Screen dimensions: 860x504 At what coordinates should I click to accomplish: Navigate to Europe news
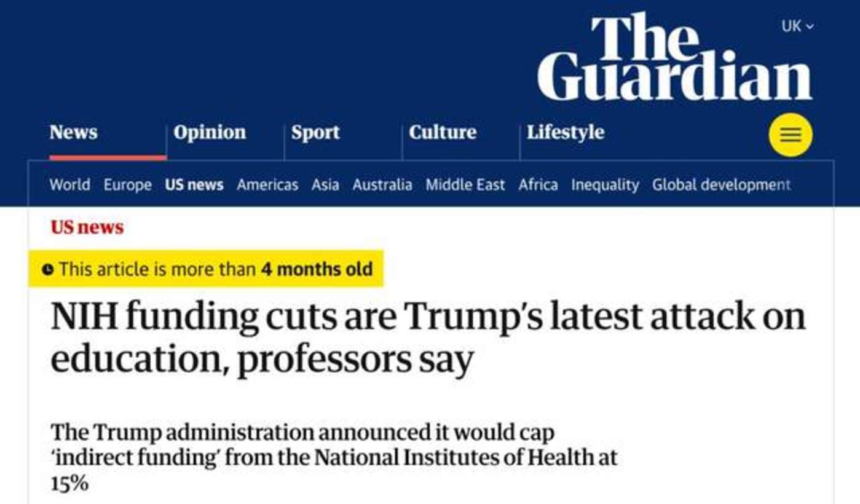(127, 184)
